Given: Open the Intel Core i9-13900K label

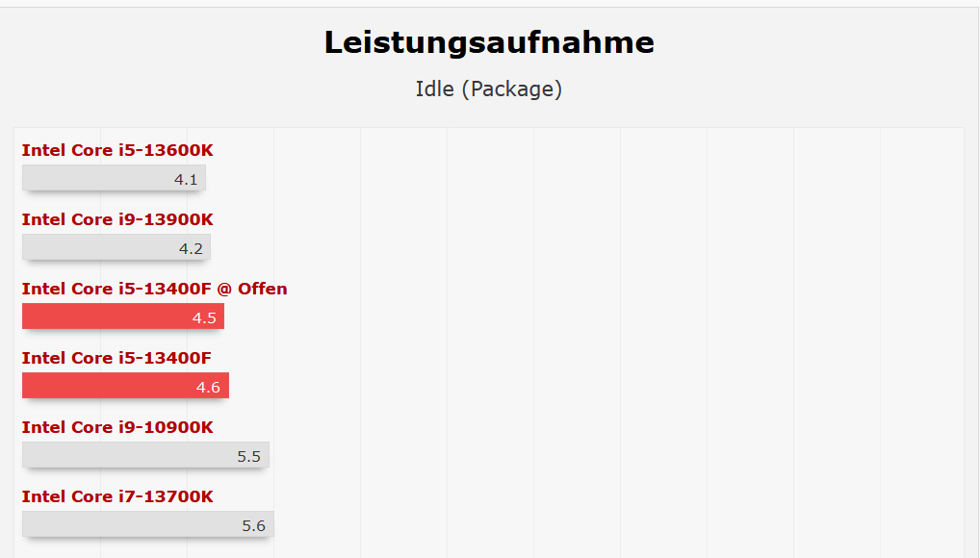Looking at the screenshot, I should tap(117, 219).
